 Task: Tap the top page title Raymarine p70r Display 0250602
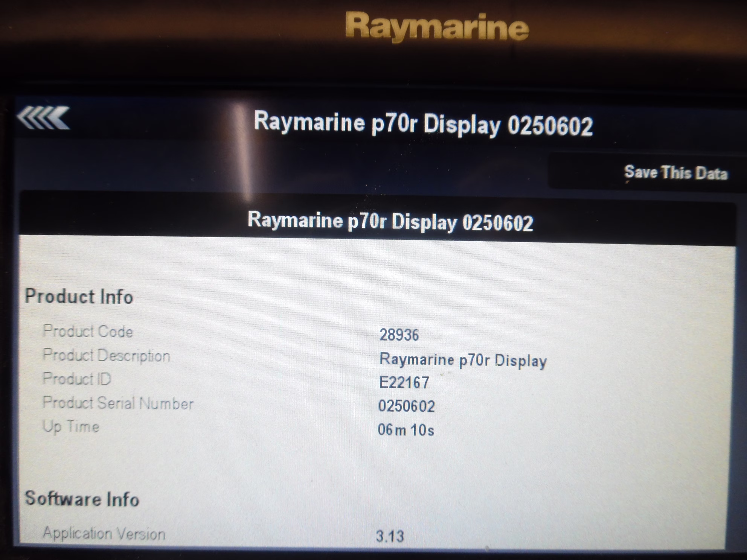pos(423,123)
